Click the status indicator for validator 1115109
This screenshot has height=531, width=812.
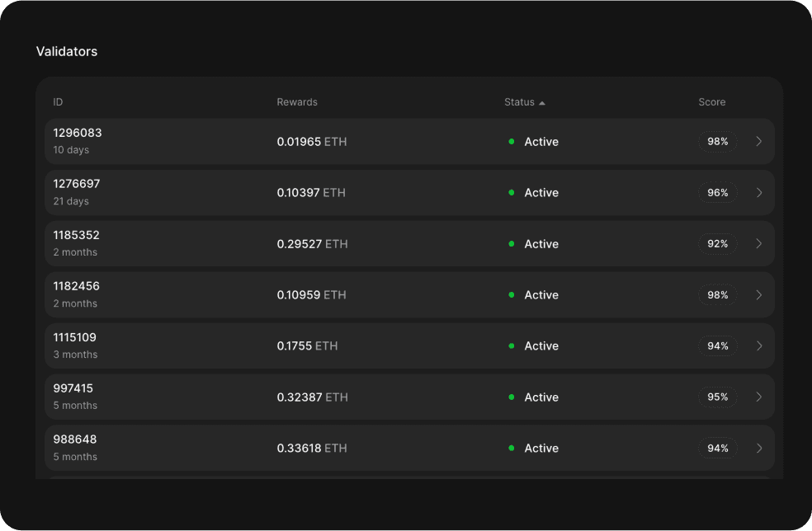click(512, 345)
